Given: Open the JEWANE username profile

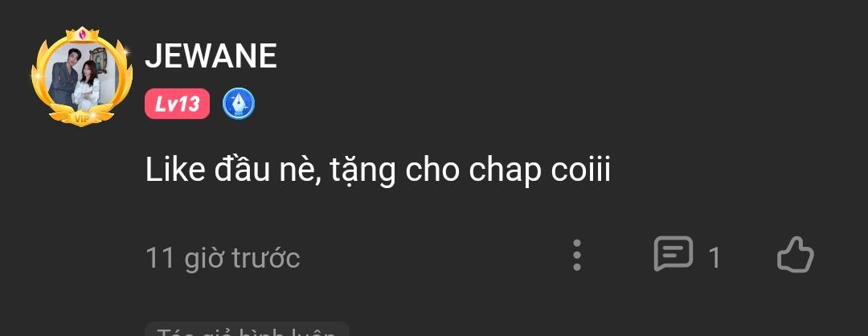Looking at the screenshot, I should [x=211, y=56].
